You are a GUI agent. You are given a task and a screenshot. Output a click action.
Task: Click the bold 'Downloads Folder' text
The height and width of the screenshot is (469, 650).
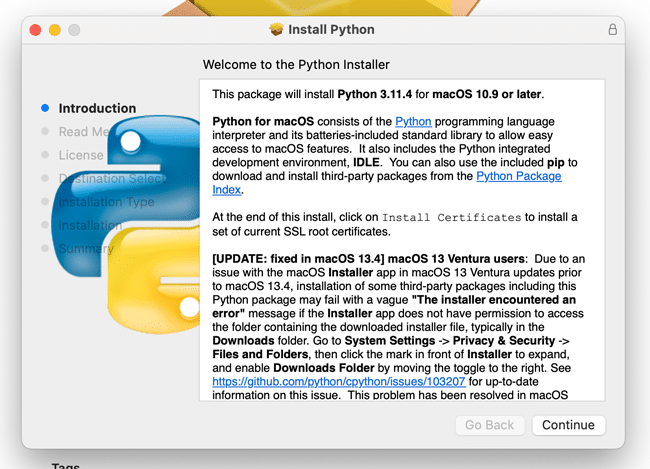(x=324, y=368)
